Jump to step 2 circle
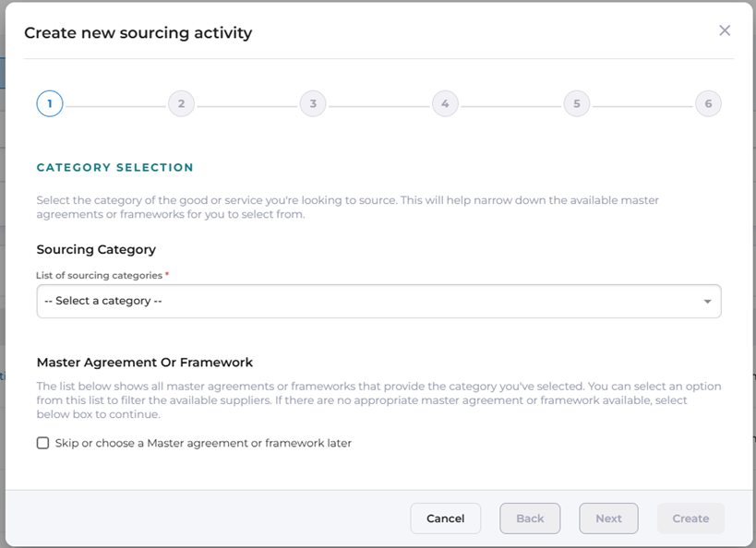 181,103
